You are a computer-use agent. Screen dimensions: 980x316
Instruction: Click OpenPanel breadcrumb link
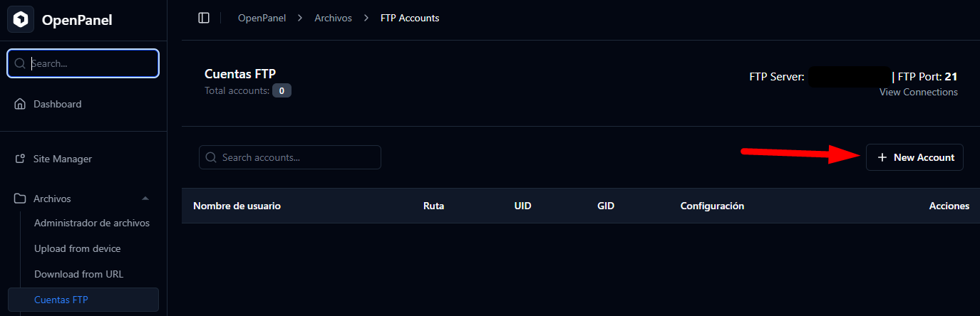(x=262, y=18)
